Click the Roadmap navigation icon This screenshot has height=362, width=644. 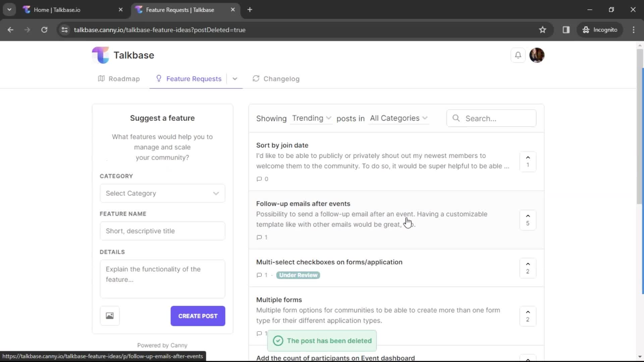[101, 79]
